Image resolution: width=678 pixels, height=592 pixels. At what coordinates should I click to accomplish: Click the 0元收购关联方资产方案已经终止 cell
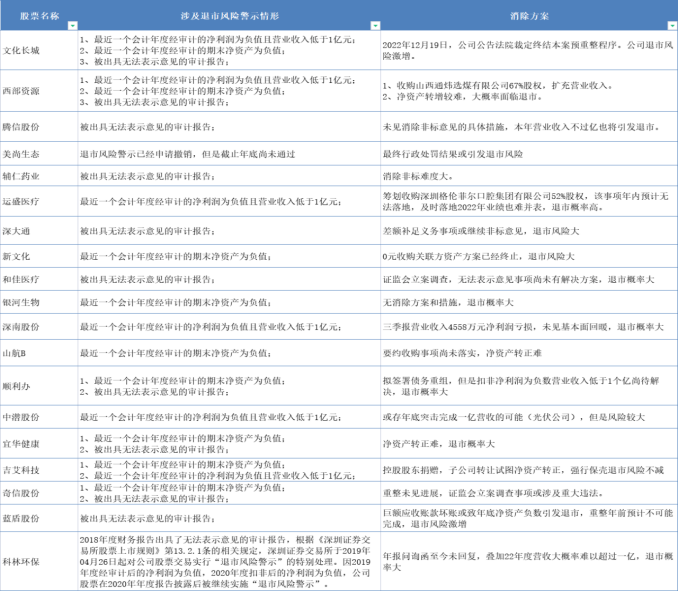click(x=529, y=256)
